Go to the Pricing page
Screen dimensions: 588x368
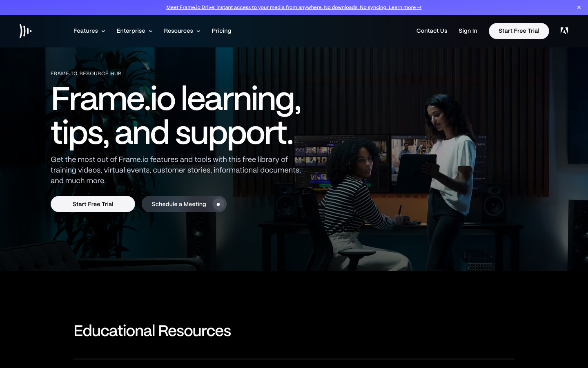coord(221,31)
